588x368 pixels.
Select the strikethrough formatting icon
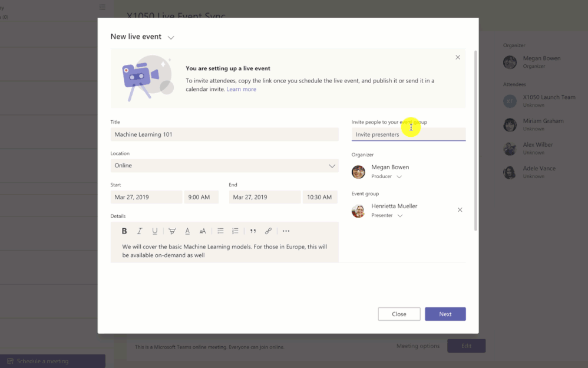171,231
